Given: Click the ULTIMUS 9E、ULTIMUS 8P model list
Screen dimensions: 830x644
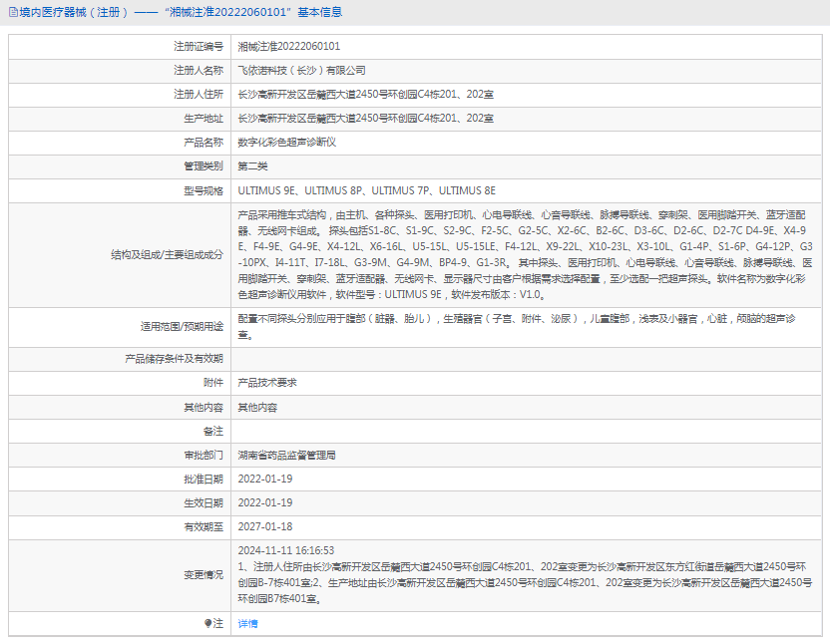Looking at the screenshot, I should click(367, 190).
